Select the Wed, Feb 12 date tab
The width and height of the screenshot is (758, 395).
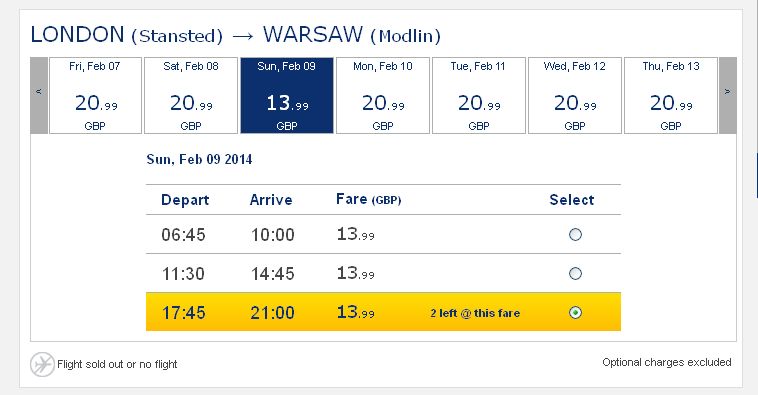(x=575, y=95)
